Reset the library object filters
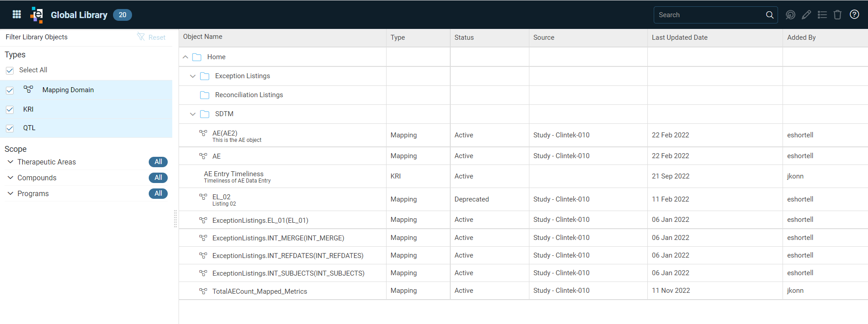The image size is (868, 324). coord(151,37)
